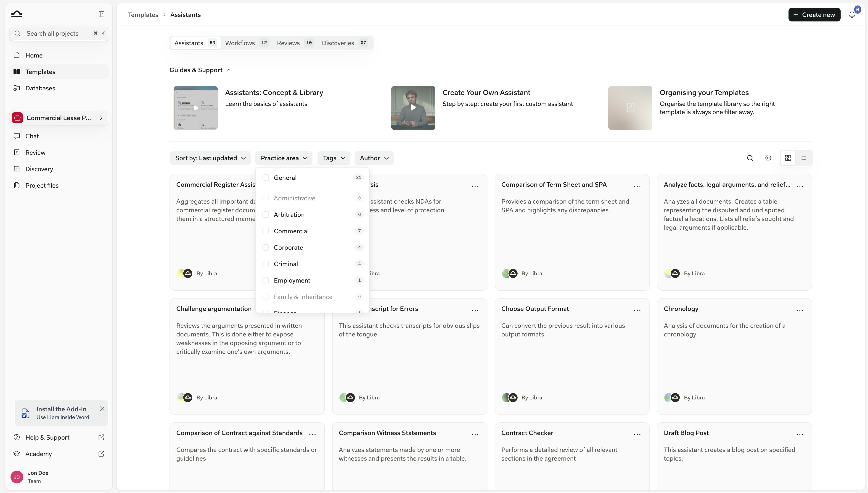Check the Commercial filter checkbox
This screenshot has width=868, height=493.
266,231
